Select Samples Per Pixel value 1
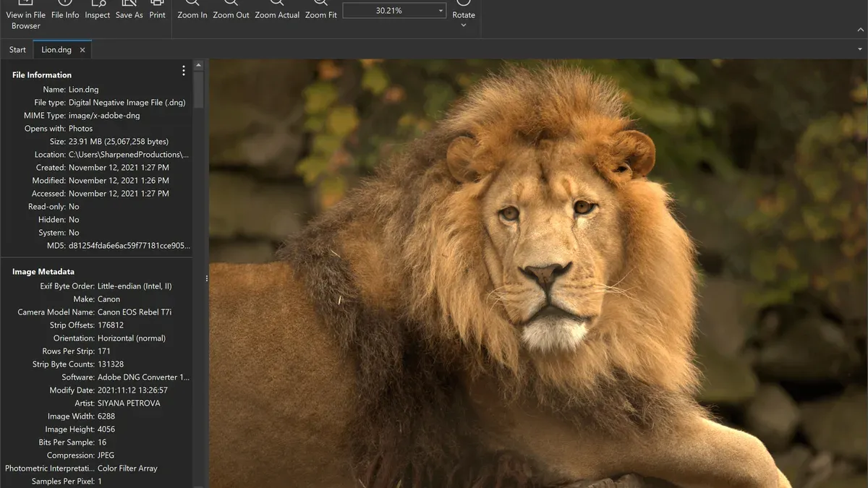 point(100,481)
